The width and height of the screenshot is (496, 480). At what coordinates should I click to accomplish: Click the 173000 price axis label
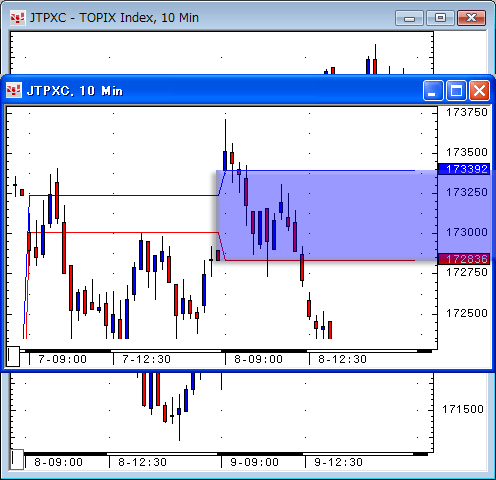pos(467,232)
